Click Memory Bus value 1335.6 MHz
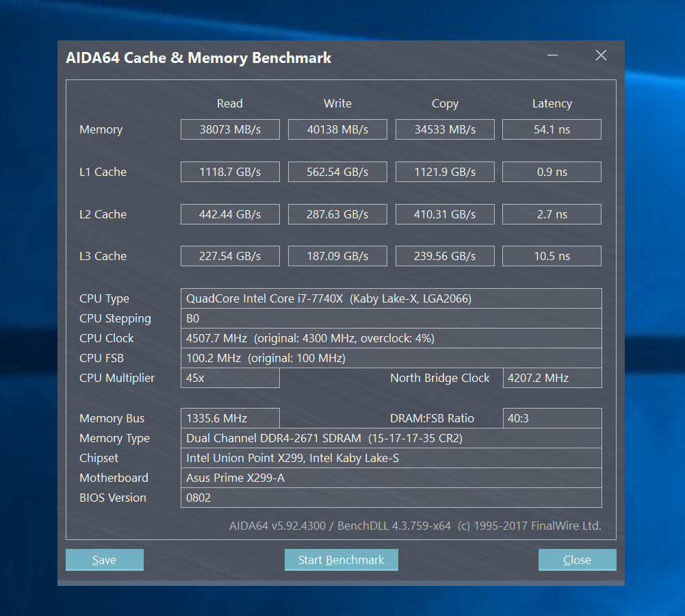 coord(230,418)
